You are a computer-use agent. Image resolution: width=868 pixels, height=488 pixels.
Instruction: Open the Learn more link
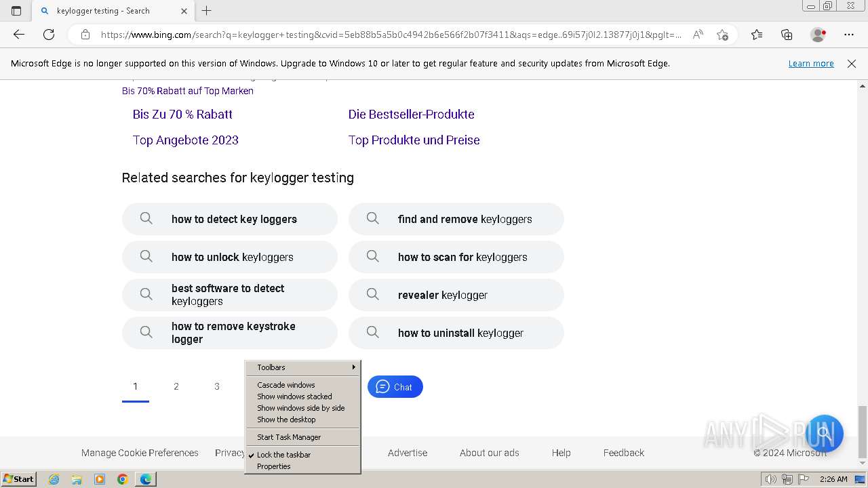point(811,64)
